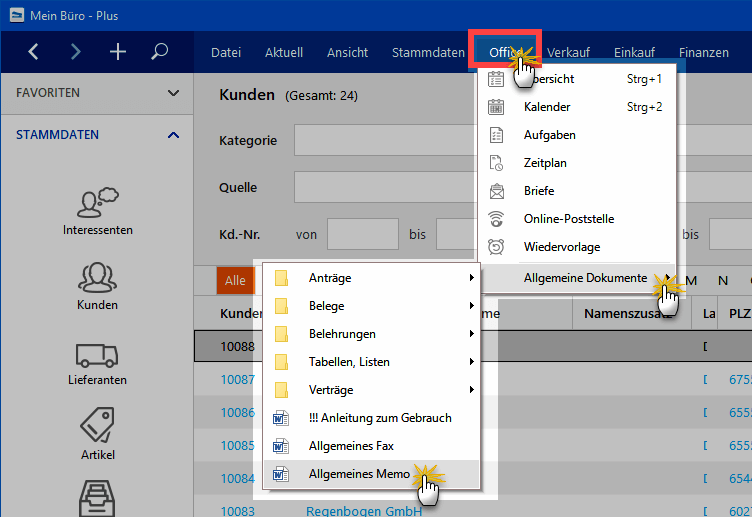Open the Allgemeines Memo document
Screen dimensions: 752x517
372,474
